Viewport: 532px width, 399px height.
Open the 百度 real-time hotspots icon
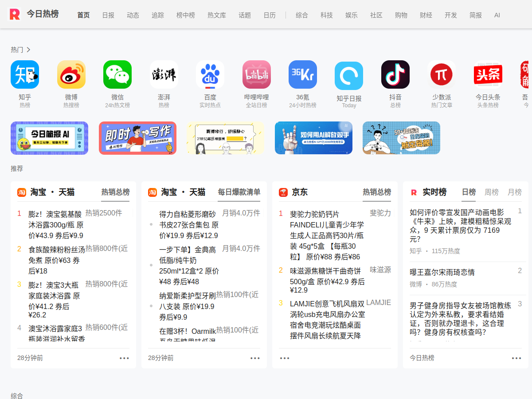(x=210, y=74)
